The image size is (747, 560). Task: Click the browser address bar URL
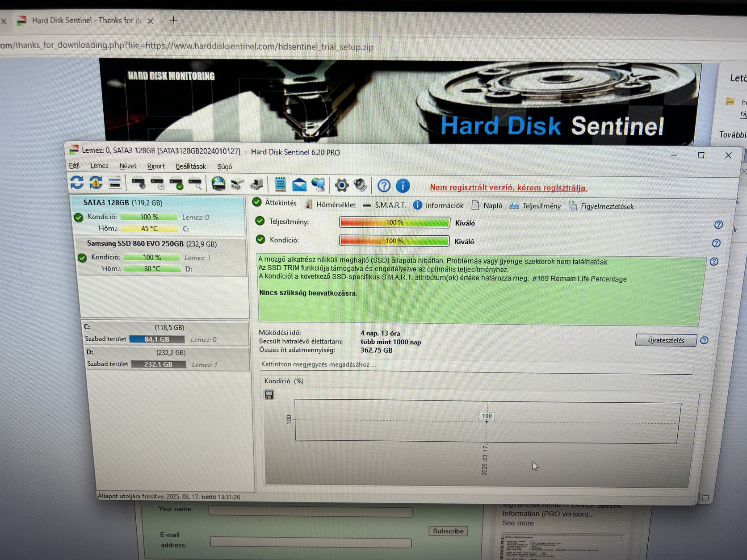[x=187, y=46]
